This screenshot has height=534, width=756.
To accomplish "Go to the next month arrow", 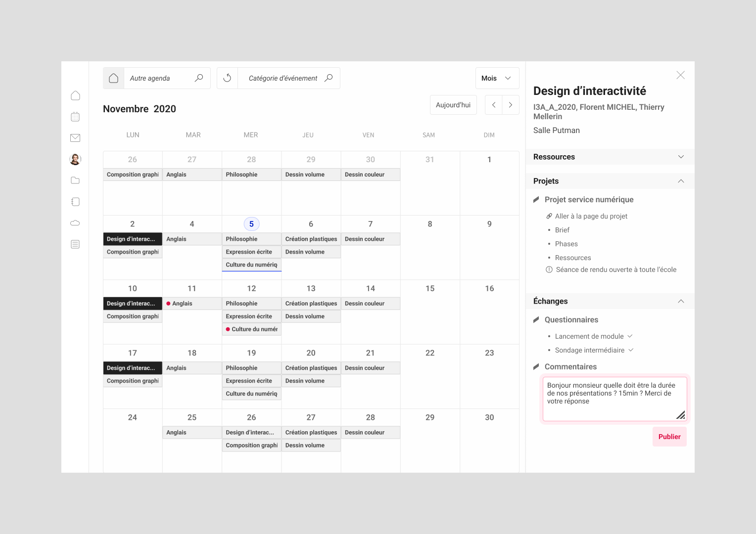I will pyautogui.click(x=511, y=105).
